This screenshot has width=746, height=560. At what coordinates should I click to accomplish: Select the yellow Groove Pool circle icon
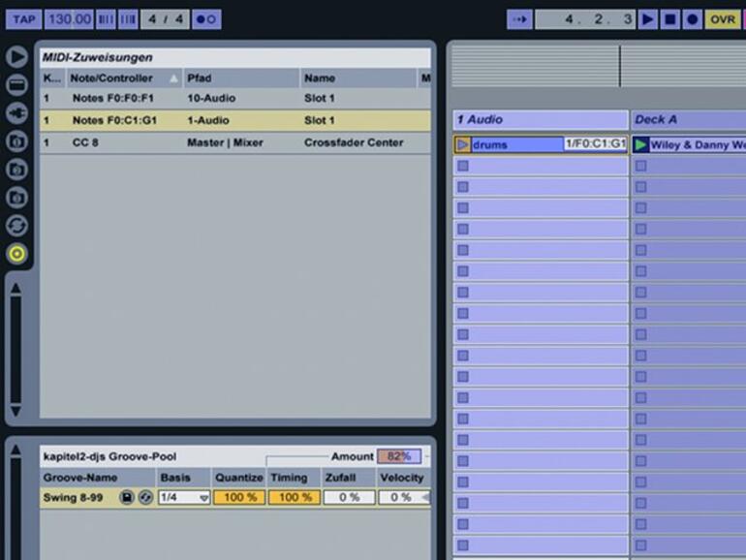pyautogui.click(x=17, y=254)
